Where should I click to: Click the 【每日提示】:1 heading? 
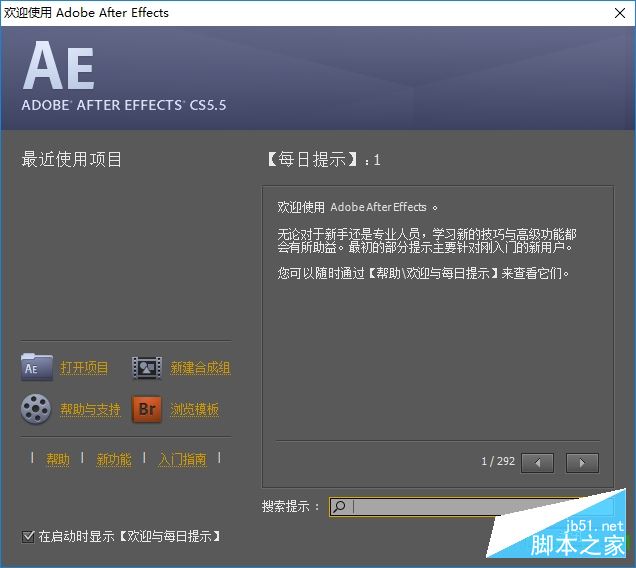(x=324, y=159)
